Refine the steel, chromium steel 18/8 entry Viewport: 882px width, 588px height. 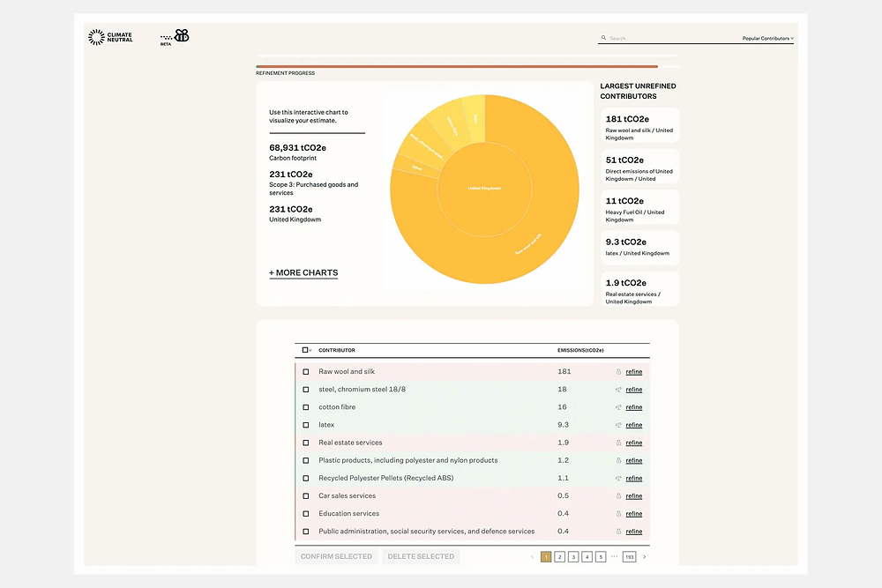(x=634, y=390)
